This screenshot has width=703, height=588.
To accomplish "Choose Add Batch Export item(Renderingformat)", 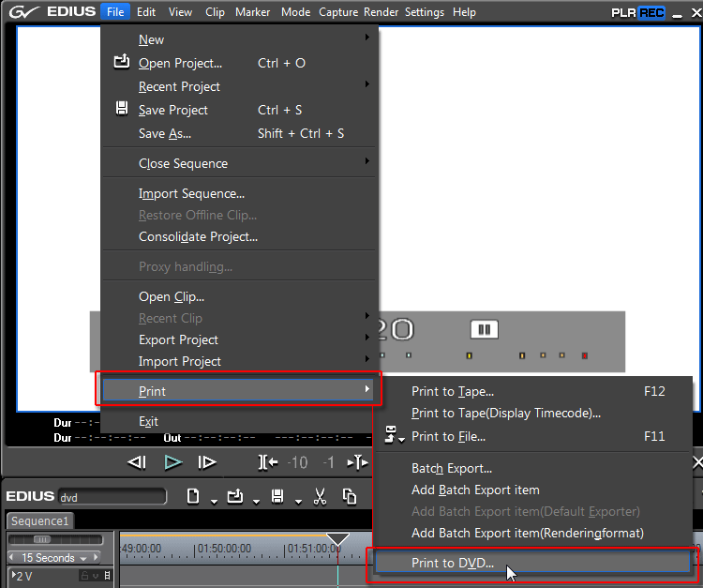I will point(532,533).
